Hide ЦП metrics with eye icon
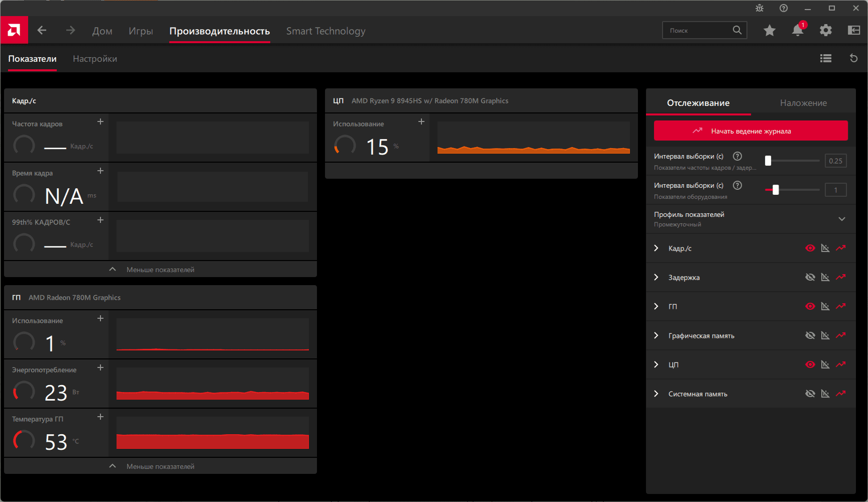The image size is (868, 502). [x=810, y=364]
